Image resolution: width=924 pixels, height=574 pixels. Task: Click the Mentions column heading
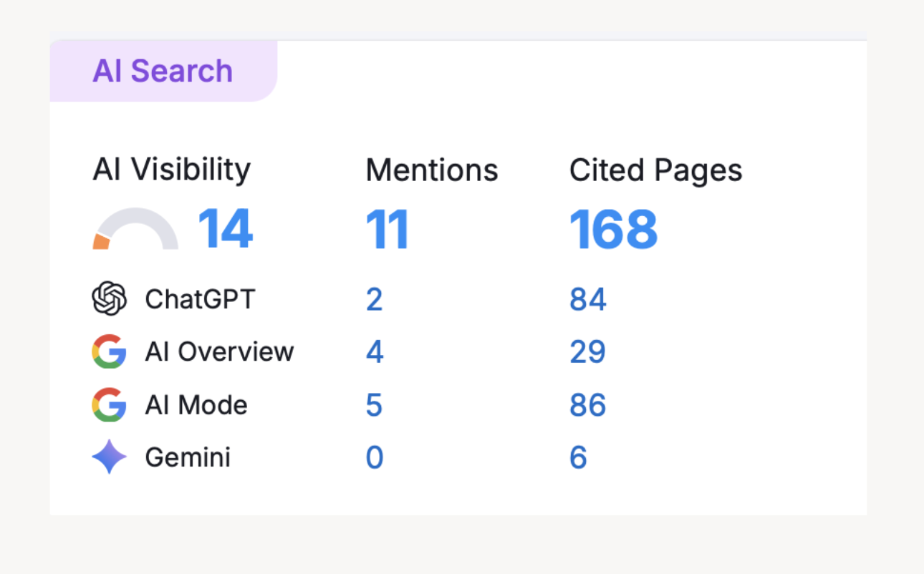(432, 170)
